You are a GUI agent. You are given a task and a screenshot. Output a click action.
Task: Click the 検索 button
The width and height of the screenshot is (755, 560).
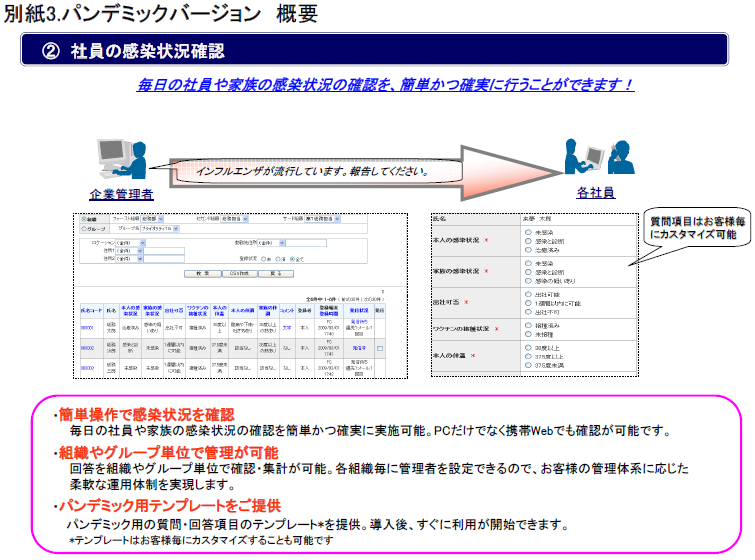click(203, 273)
